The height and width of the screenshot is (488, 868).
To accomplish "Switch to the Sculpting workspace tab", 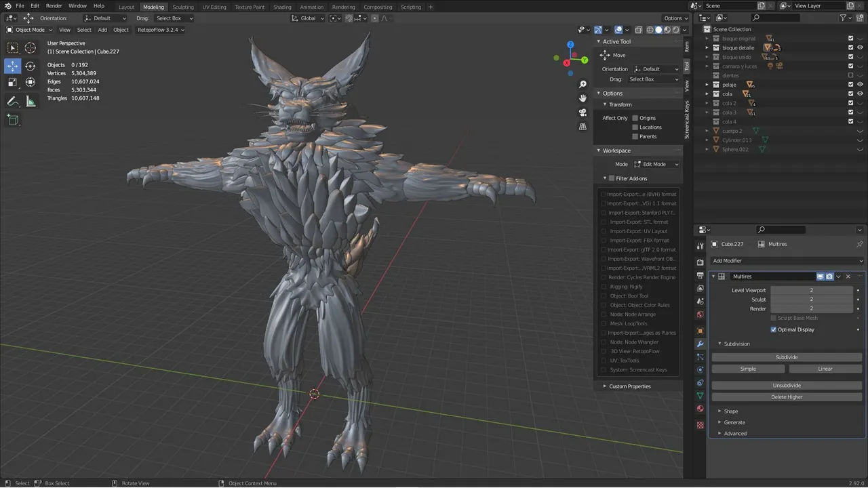I will [183, 7].
